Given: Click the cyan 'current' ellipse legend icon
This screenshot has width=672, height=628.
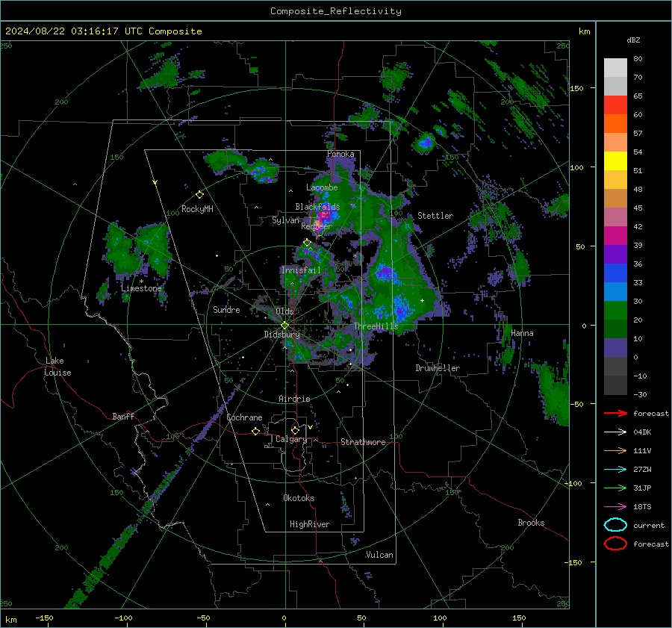Looking at the screenshot, I should pos(615,525).
